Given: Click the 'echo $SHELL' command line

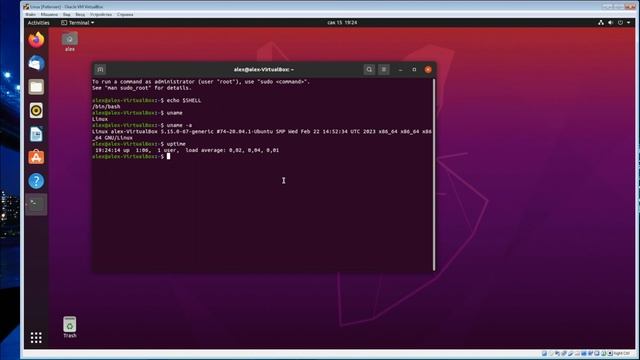Looking at the screenshot, I should (147, 100).
